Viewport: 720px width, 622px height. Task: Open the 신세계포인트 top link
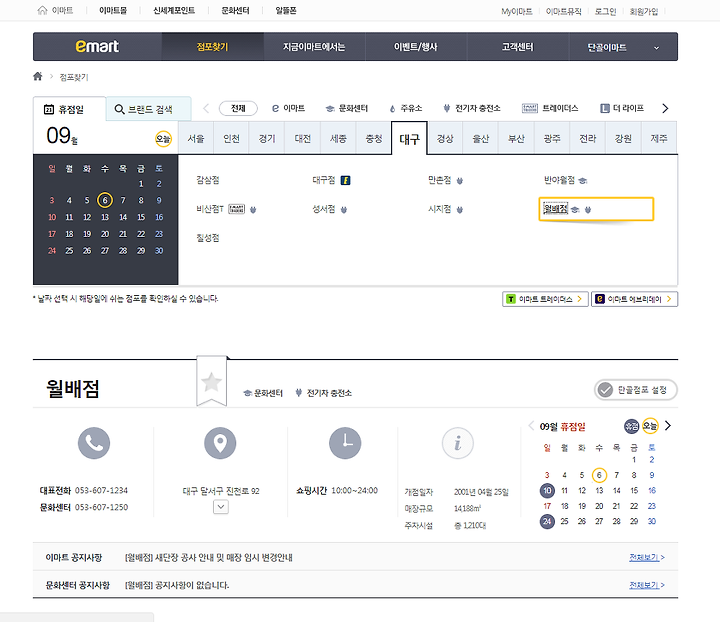pyautogui.click(x=174, y=11)
